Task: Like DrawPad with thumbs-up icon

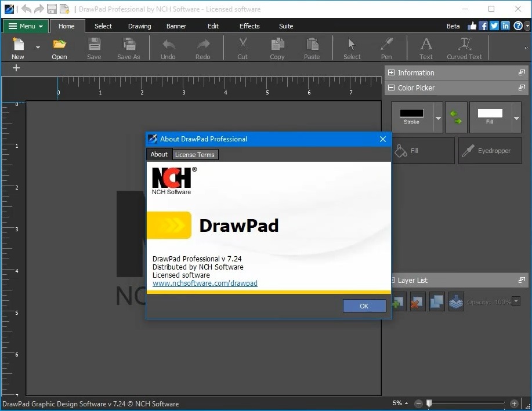Action: point(472,26)
